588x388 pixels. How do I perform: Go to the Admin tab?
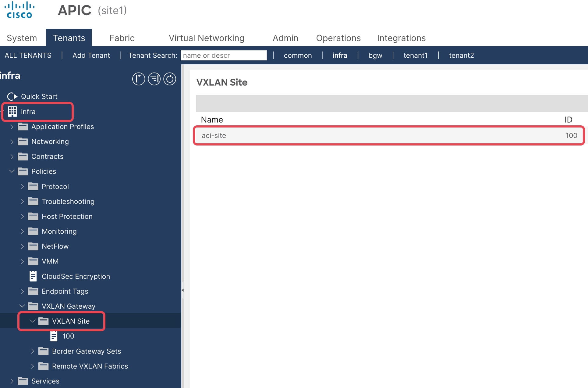[285, 38]
